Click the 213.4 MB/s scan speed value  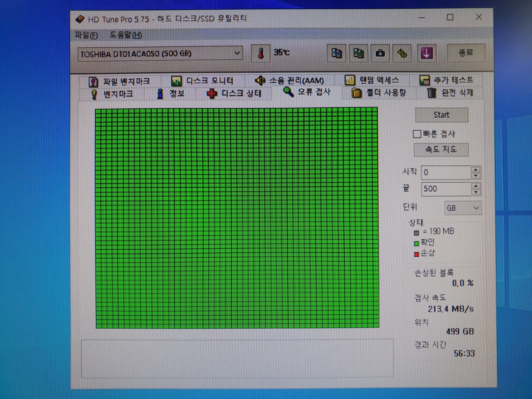click(x=451, y=309)
